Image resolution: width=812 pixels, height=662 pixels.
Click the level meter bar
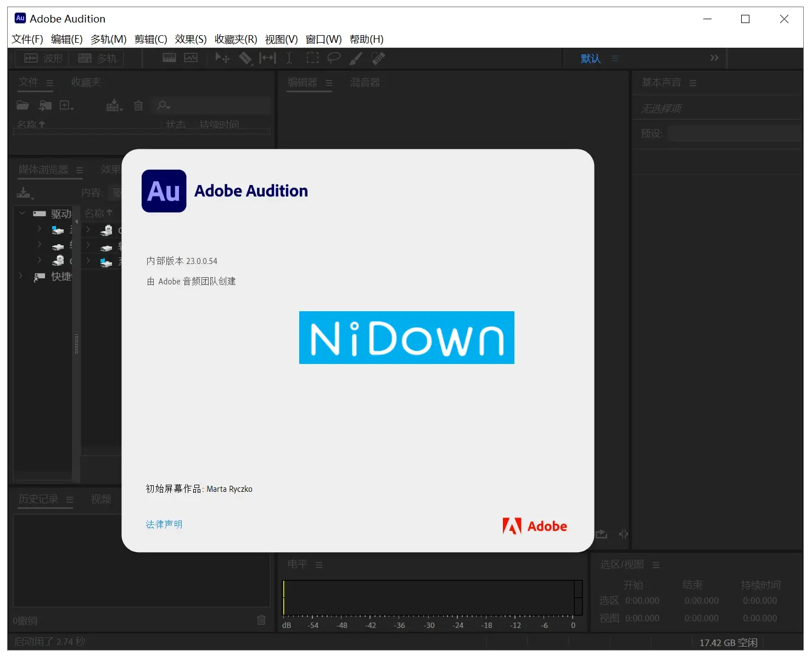[x=432, y=598]
